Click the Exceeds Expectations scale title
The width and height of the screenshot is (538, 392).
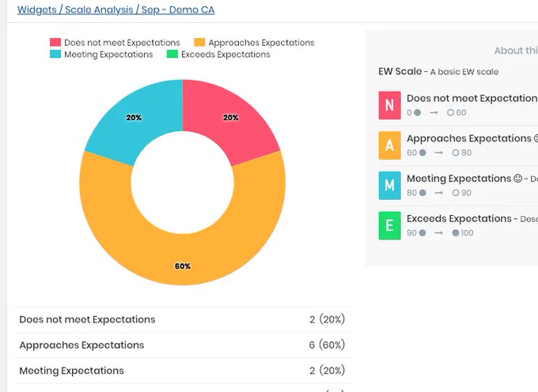[x=459, y=219]
